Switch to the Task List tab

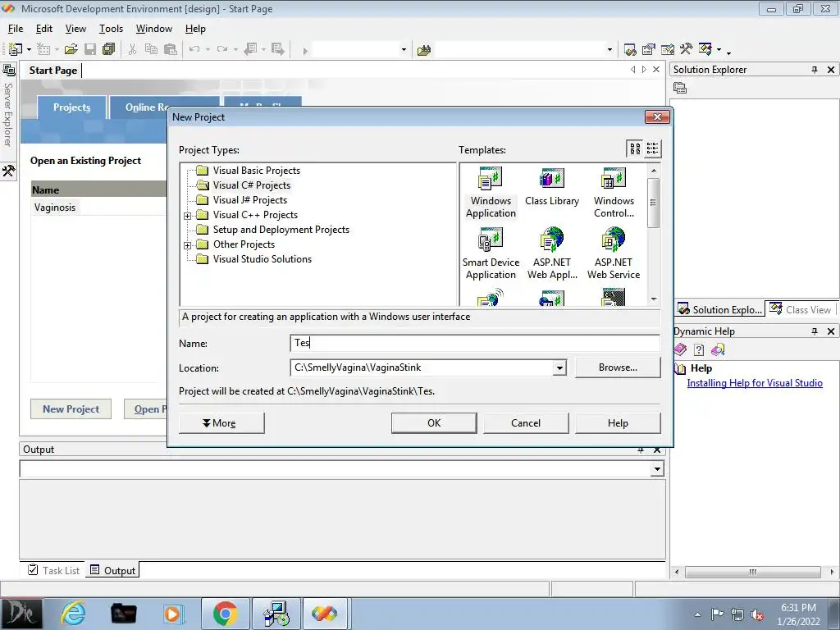53,571
